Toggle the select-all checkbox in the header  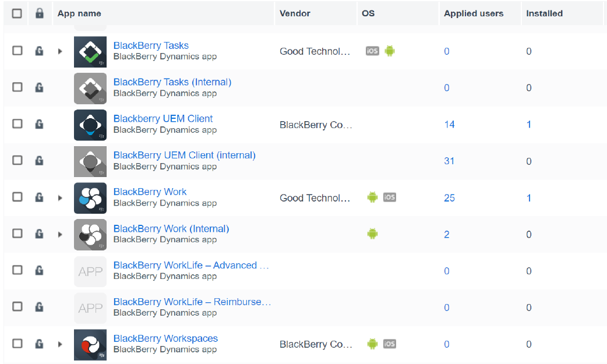17,13
